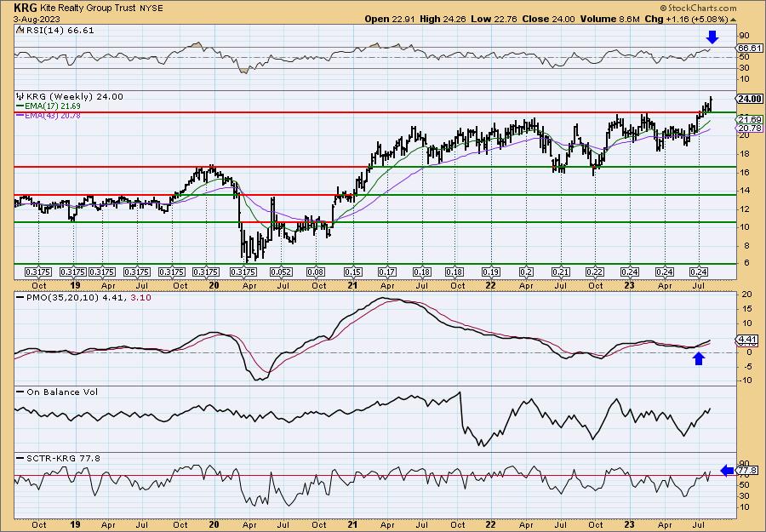The image size is (766, 532).
Task: Click the 21.69 EMA tag on right axis
Action: [749, 120]
